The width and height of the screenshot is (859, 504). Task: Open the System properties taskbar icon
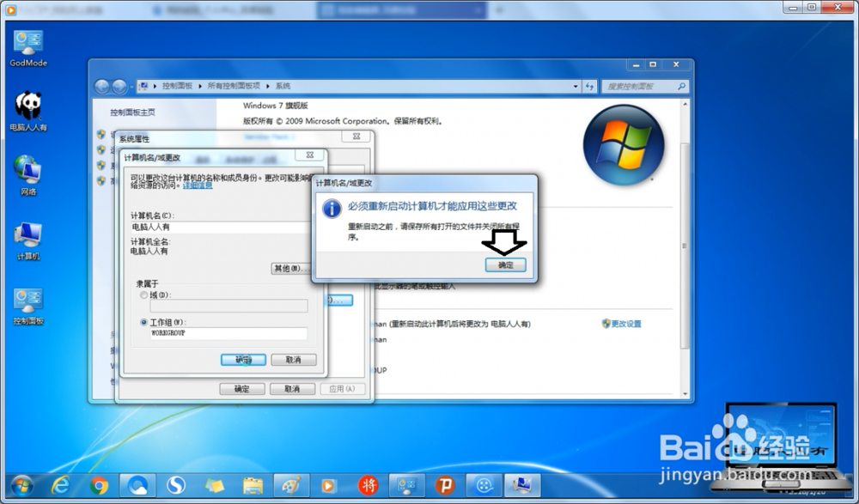(522, 485)
